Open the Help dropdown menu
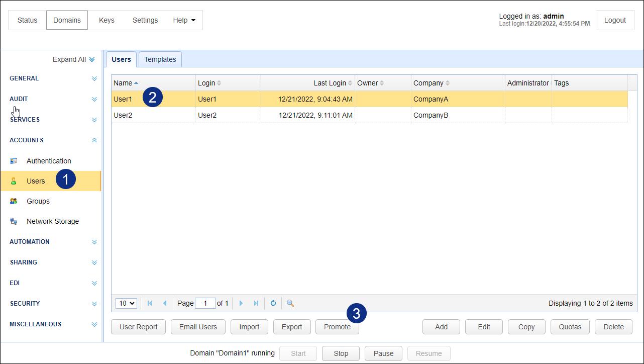Screen dimensions: 644x364 (184, 20)
